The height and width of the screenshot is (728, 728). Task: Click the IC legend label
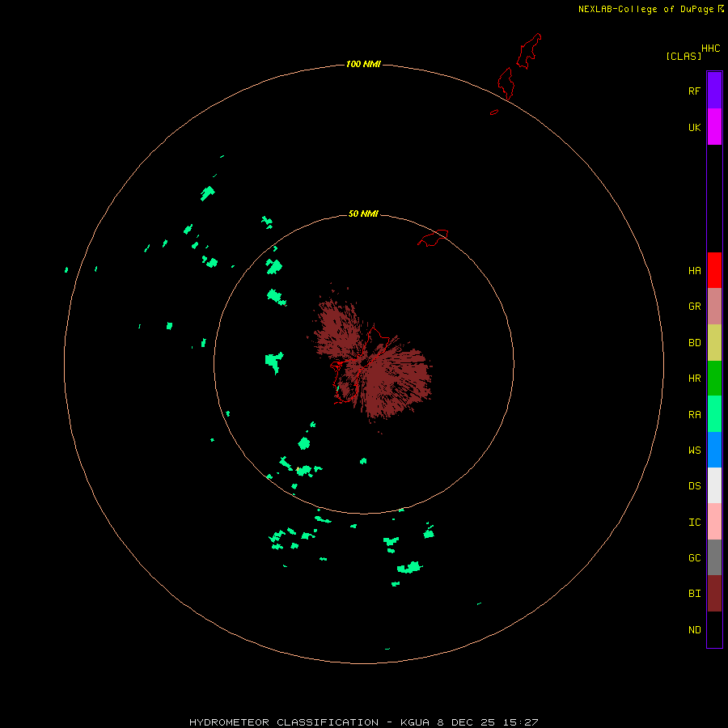pos(694,522)
